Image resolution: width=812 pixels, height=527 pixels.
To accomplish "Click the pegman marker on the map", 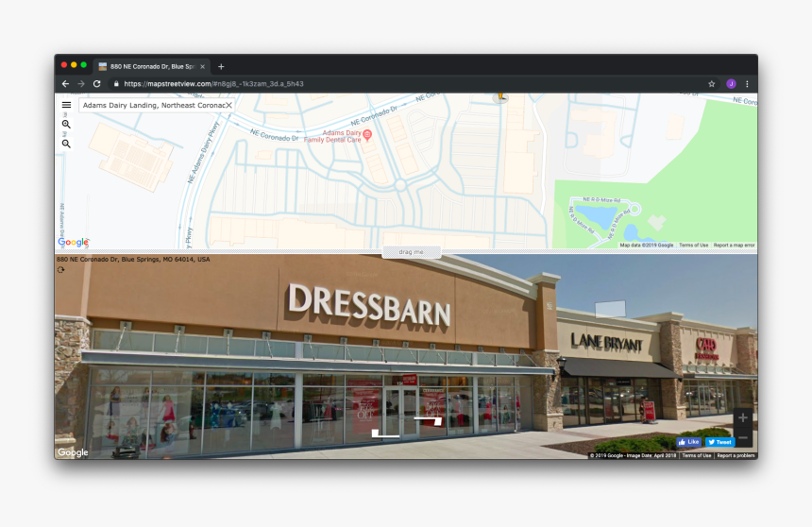I will coord(500,97).
